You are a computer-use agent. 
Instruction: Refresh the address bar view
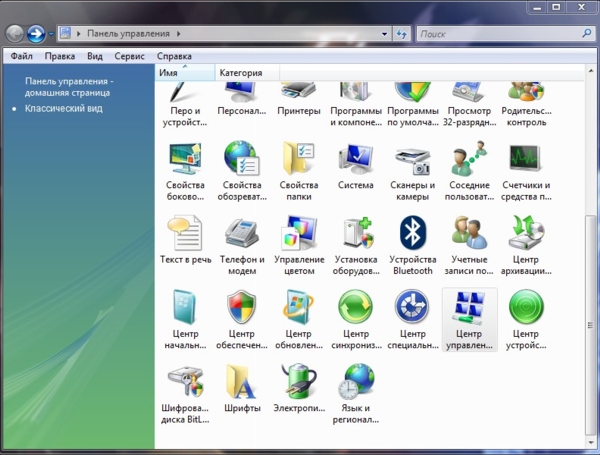point(402,34)
